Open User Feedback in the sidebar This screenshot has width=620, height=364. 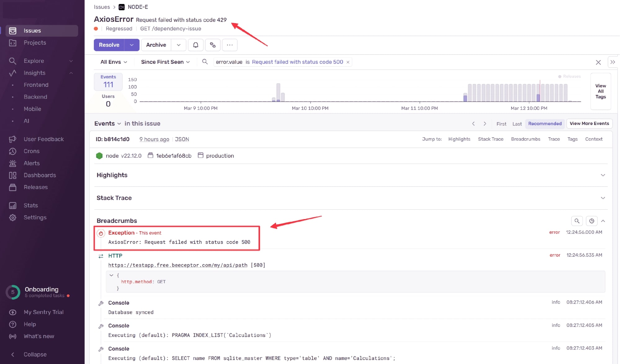[44, 139]
